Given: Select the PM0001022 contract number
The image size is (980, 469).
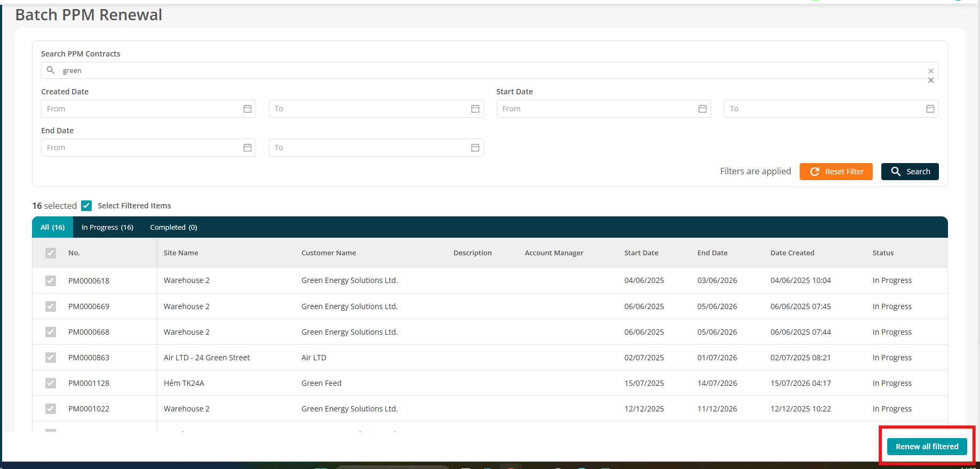Looking at the screenshot, I should (x=89, y=409).
